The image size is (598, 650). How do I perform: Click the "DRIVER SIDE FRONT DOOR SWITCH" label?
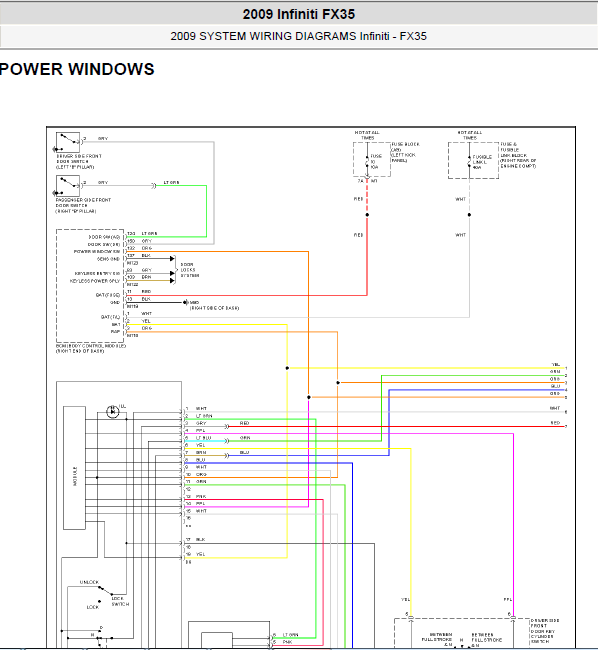79,162
